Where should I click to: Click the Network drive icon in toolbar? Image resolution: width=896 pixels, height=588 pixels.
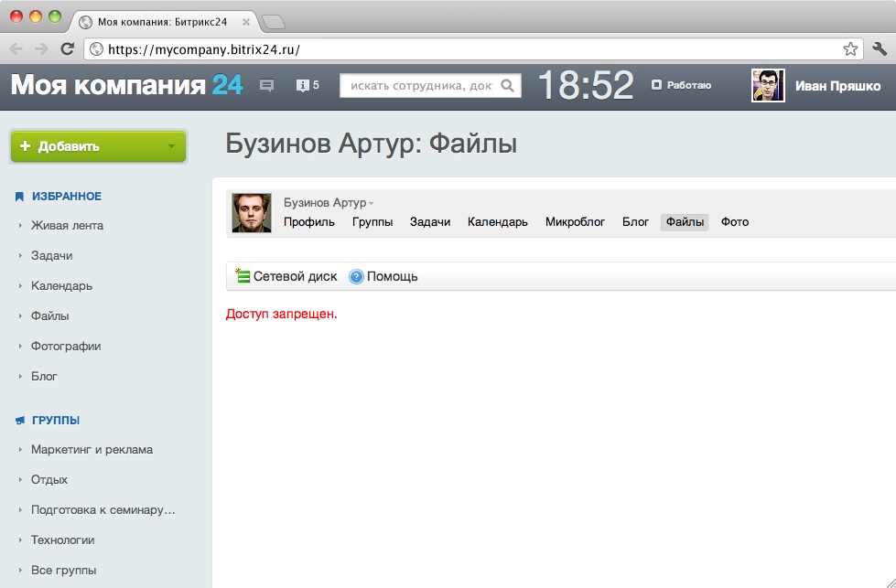click(x=243, y=276)
